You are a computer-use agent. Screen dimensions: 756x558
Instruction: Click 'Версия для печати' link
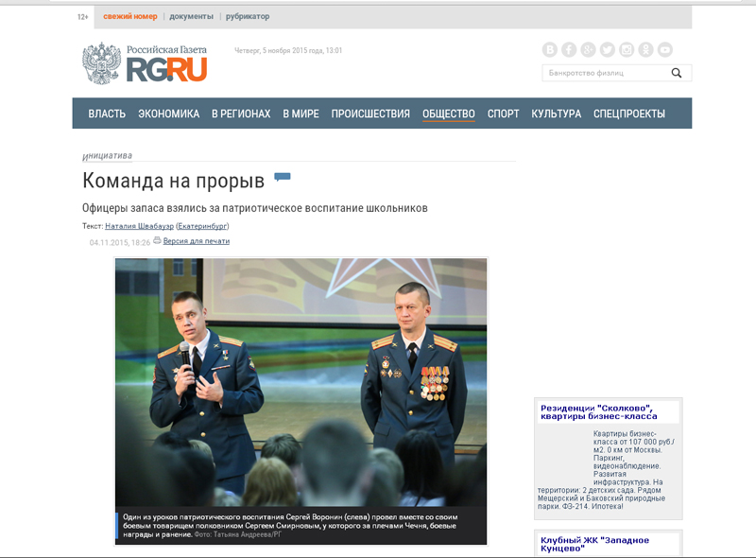coord(197,241)
